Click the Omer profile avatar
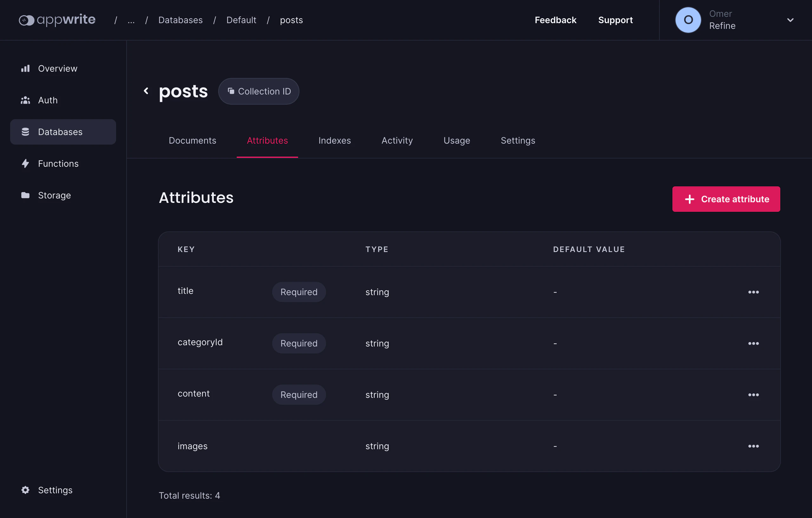 click(x=688, y=20)
